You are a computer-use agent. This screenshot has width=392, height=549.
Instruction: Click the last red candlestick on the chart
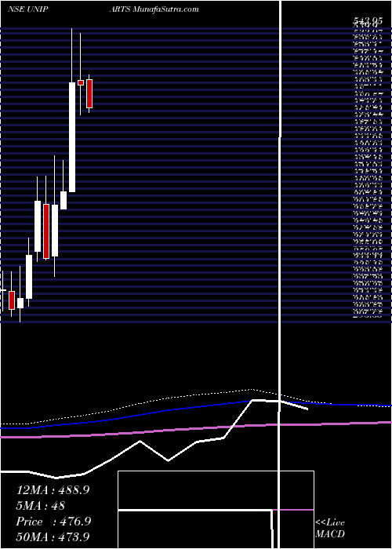click(x=89, y=93)
